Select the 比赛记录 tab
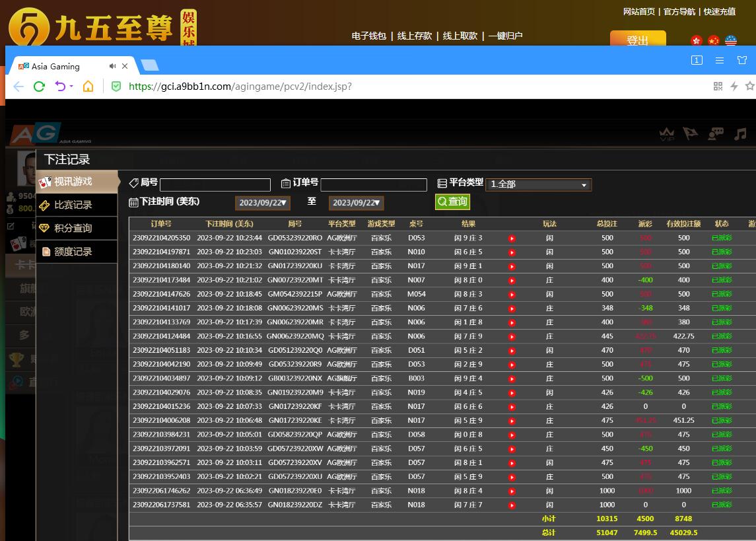Viewport: 756px width, 541px height. [x=73, y=205]
